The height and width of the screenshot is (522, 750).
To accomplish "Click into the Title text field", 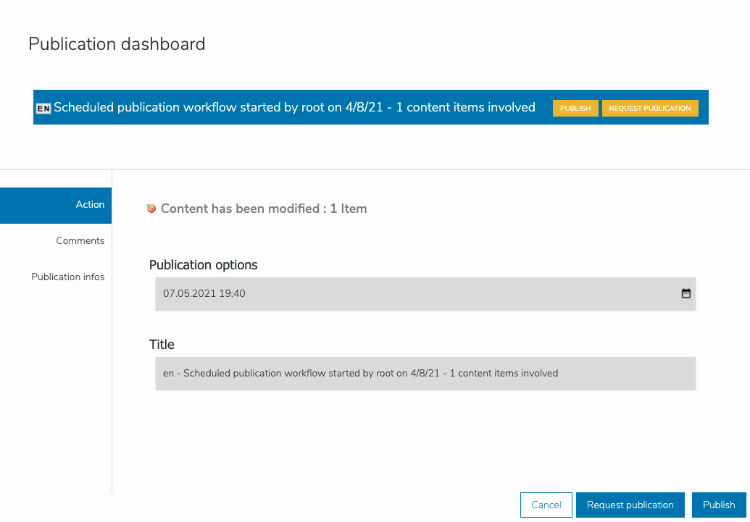I will (x=425, y=374).
